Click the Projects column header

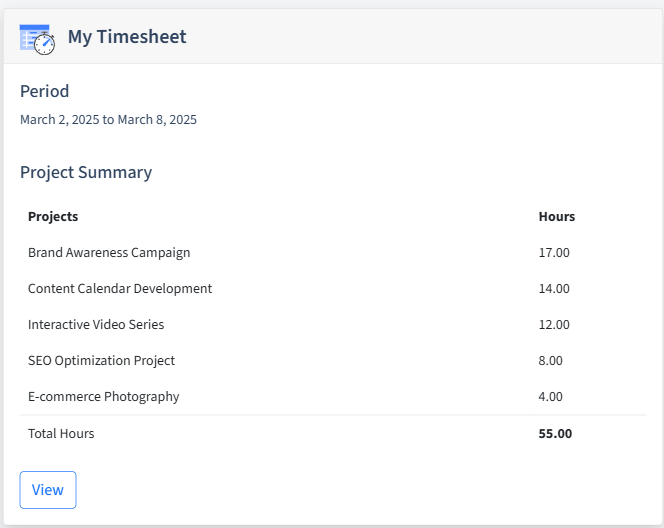(x=53, y=216)
